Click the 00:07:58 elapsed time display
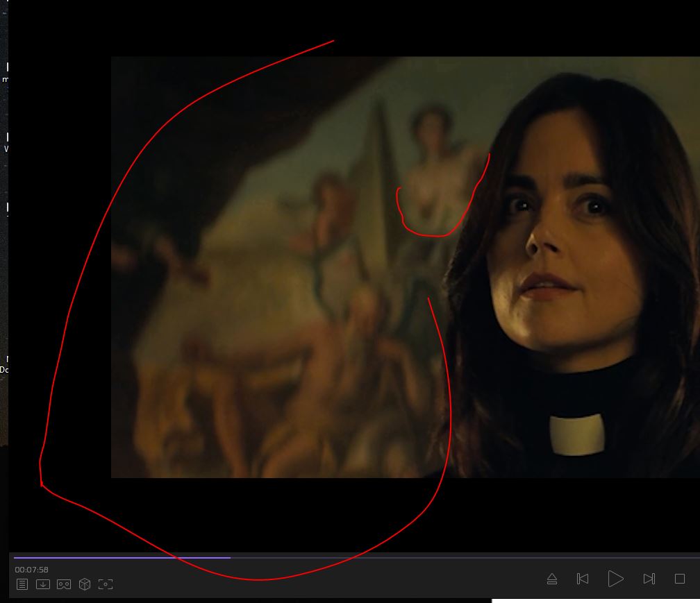This screenshot has height=603, width=700. 32,570
